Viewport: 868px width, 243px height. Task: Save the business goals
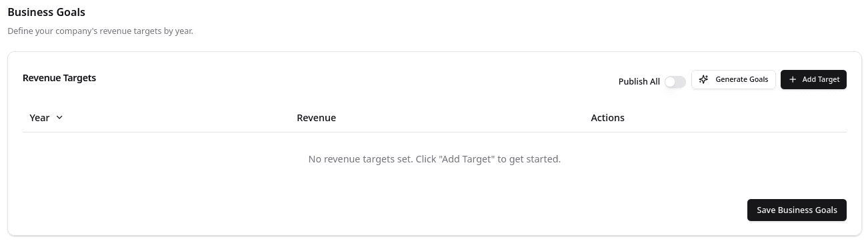coord(797,210)
